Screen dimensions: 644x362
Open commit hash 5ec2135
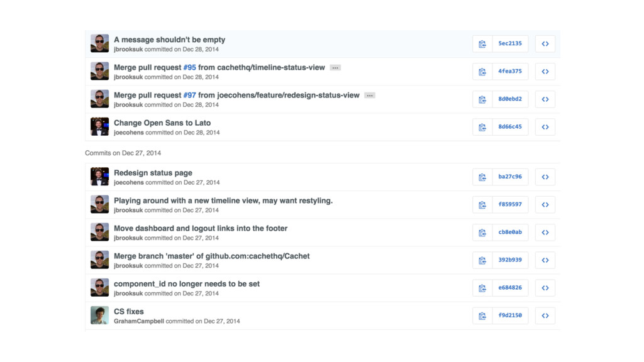pyautogui.click(x=510, y=43)
